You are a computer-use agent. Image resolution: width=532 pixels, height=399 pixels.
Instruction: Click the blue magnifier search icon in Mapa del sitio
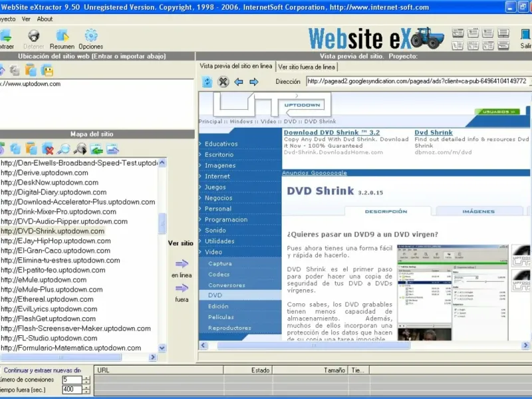(x=64, y=148)
